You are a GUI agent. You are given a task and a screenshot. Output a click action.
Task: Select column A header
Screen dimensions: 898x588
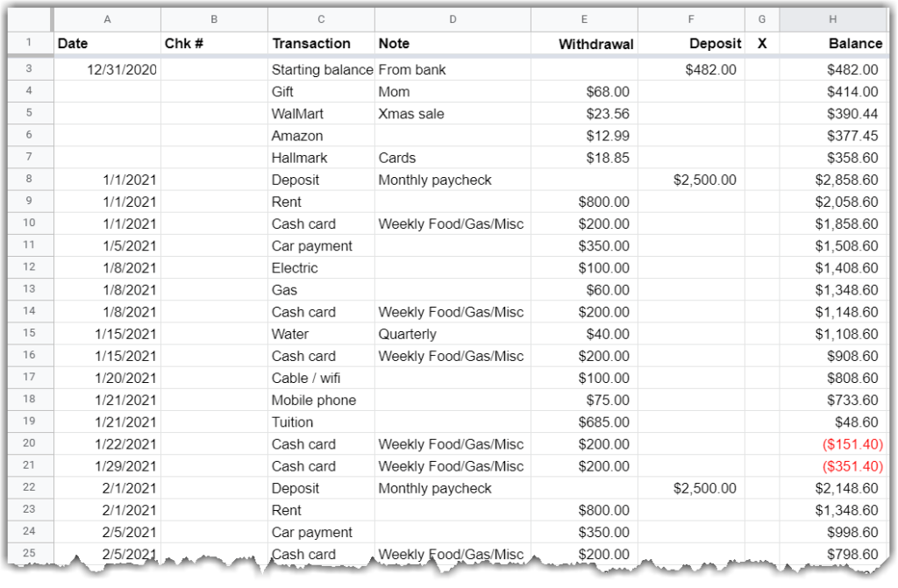[x=107, y=18]
